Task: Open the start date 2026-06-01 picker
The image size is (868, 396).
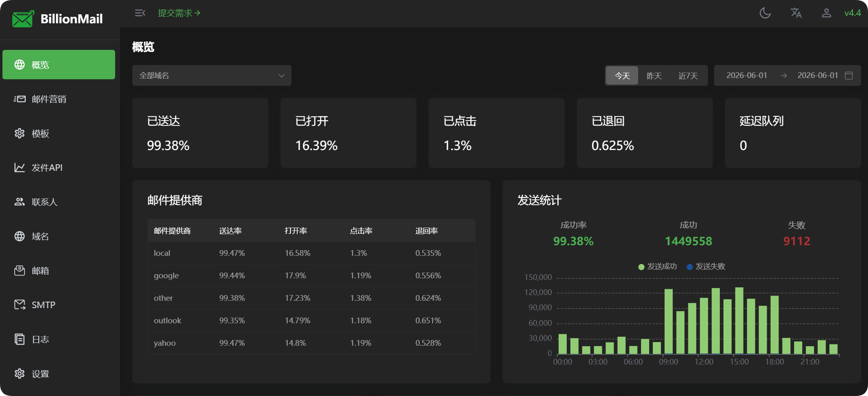Action: pos(747,76)
